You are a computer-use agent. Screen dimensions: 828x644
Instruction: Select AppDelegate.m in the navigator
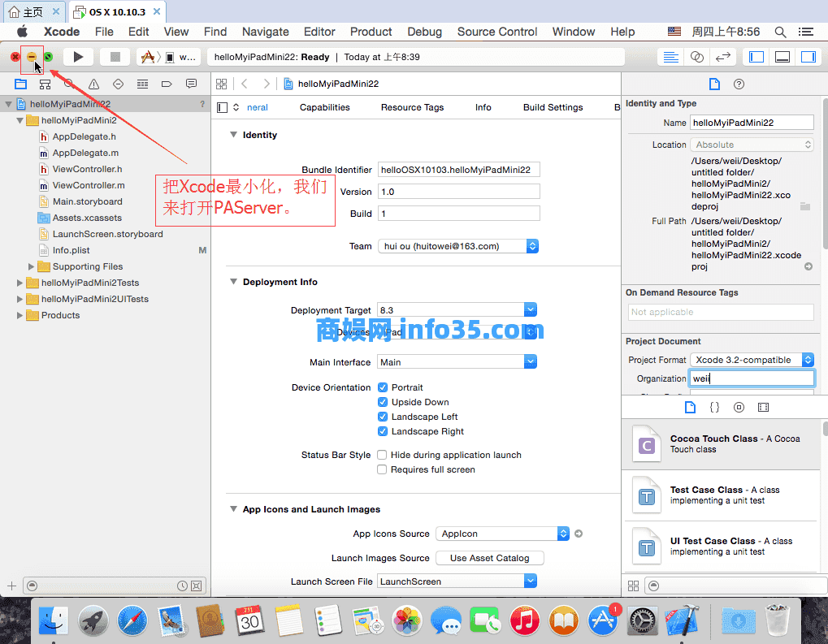[x=85, y=153]
